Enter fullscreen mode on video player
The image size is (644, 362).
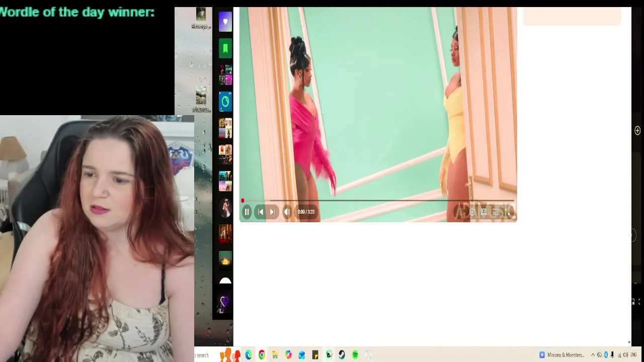pos(507,212)
